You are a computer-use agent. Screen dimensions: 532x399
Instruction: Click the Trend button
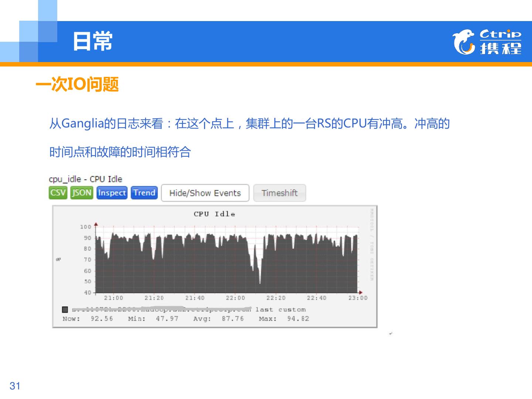tap(144, 192)
